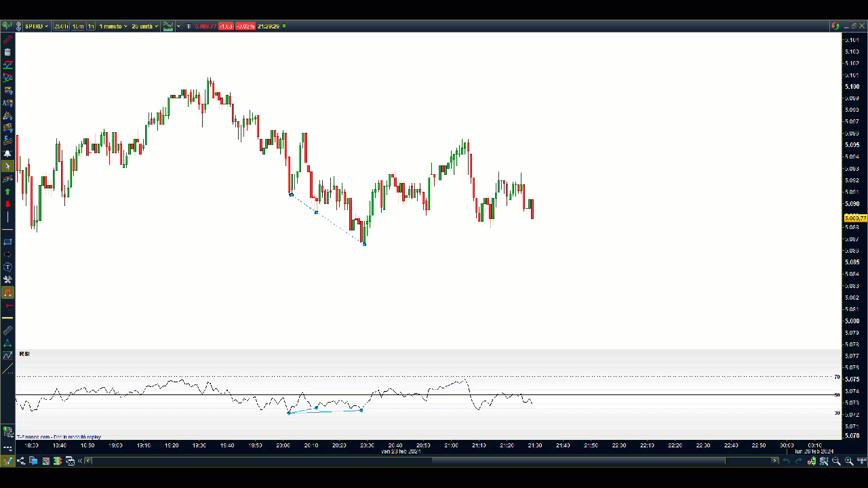Click the 250ti timeframe shortcut
868x488 pixels.
point(61,26)
